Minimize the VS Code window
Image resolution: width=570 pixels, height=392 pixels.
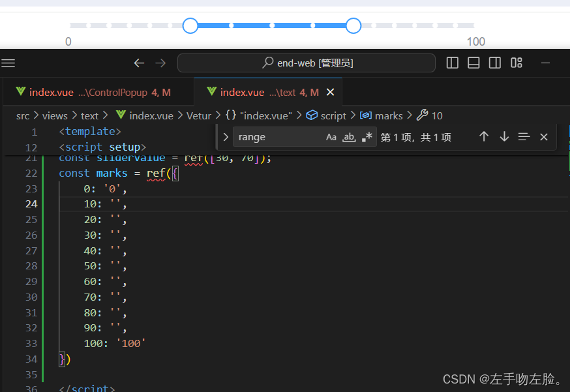[x=545, y=63]
